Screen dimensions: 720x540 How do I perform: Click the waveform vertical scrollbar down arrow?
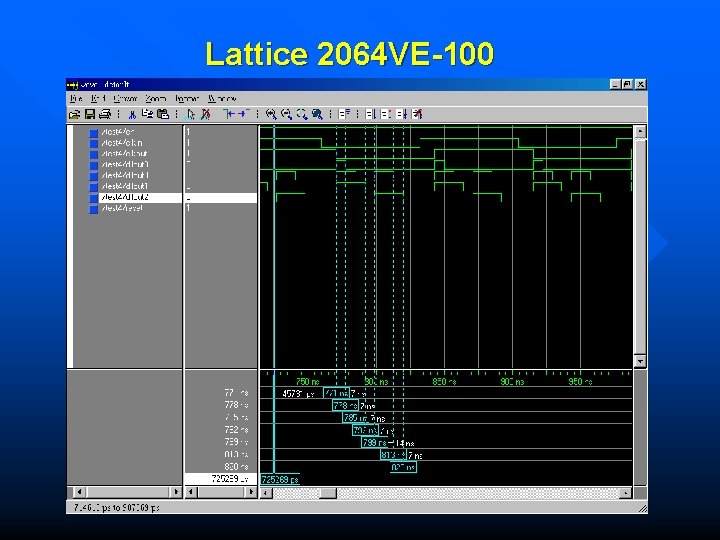click(641, 361)
